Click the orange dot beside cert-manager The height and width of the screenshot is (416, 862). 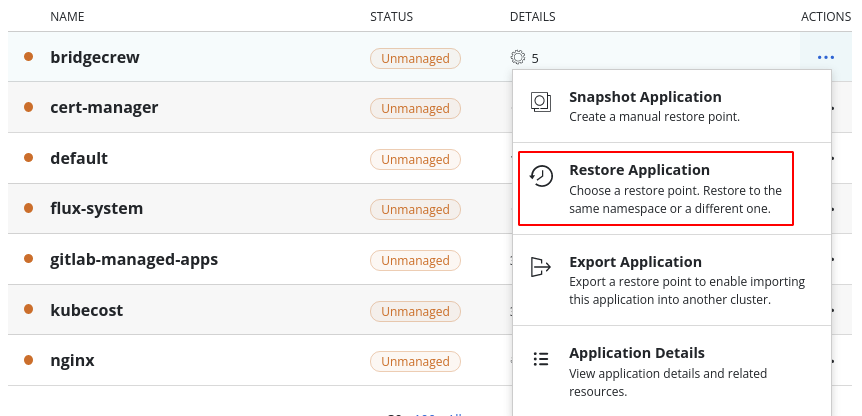click(29, 107)
